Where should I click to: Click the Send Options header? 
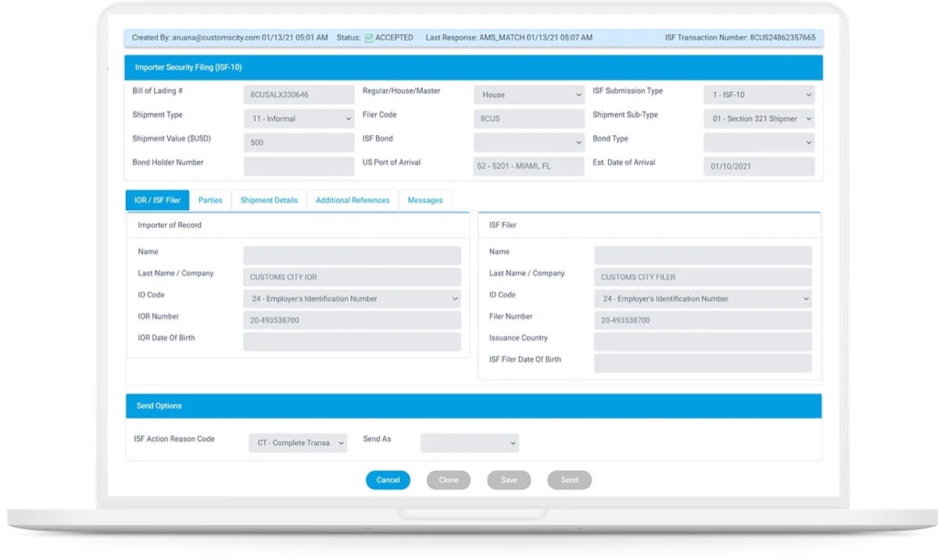pyautogui.click(x=474, y=406)
